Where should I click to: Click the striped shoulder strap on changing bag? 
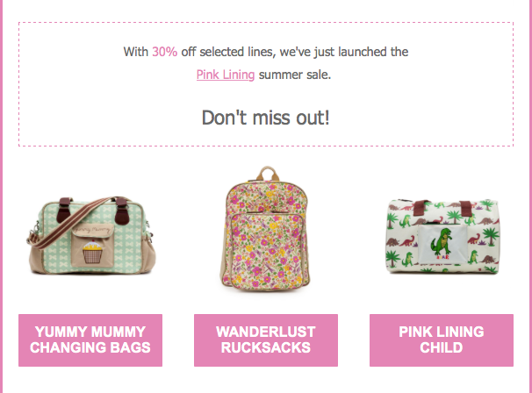(68, 224)
